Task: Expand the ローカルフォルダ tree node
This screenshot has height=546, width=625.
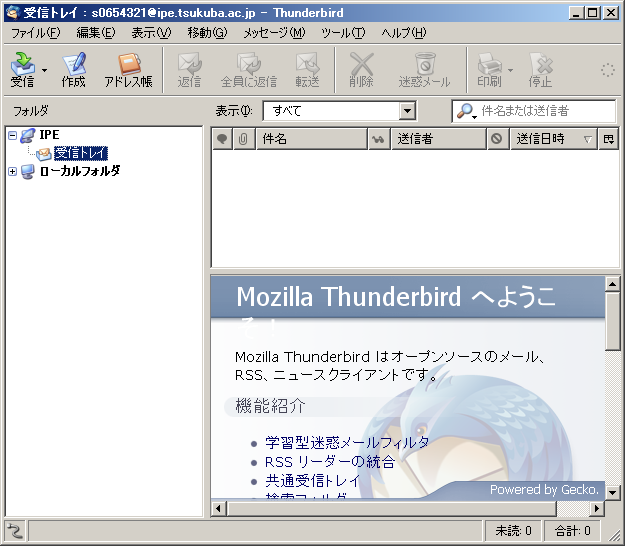Action: pos(12,171)
